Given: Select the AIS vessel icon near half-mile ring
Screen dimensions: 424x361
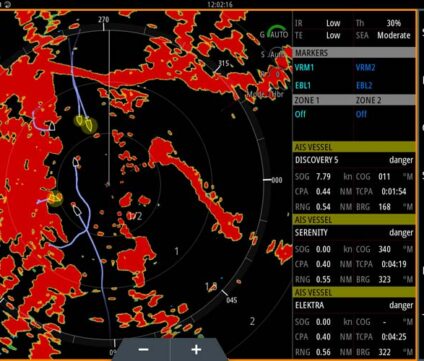Looking at the screenshot, I should (77, 210).
